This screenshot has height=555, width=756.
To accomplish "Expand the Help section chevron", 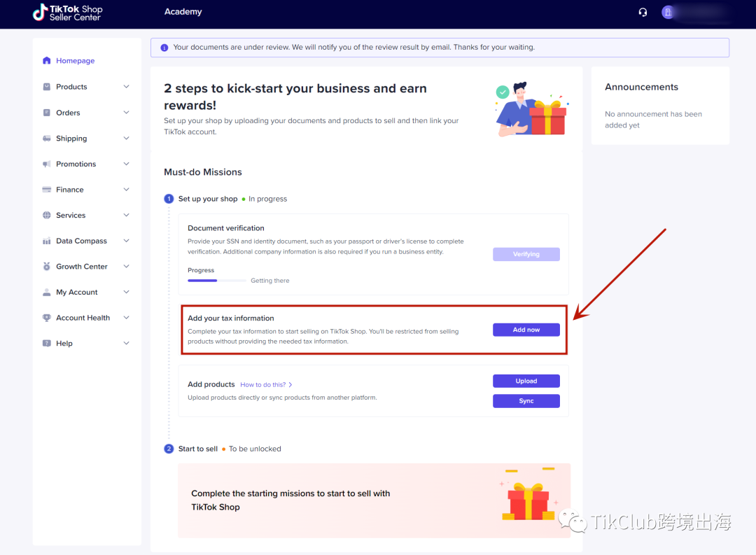I will click(126, 344).
